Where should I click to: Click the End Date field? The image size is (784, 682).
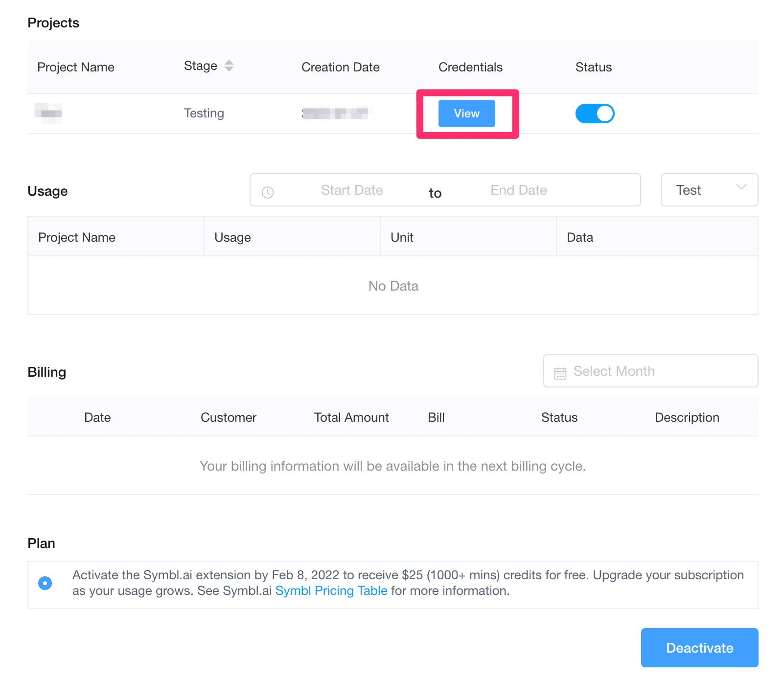point(518,190)
